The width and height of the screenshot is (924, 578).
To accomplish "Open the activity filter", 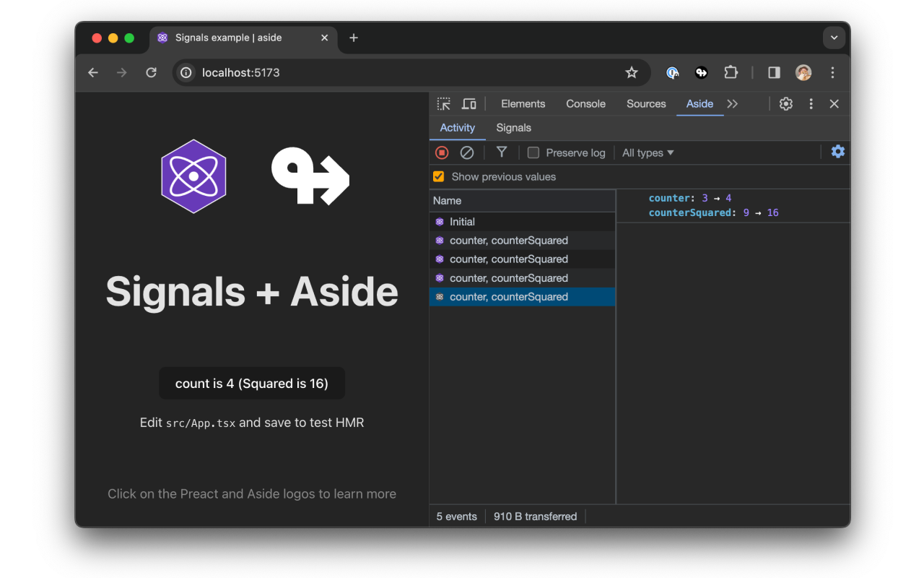I will 502,152.
